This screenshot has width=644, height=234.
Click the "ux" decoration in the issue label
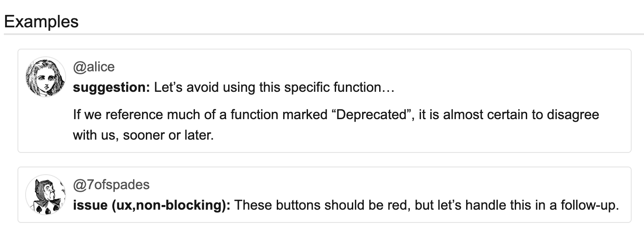coord(121,205)
